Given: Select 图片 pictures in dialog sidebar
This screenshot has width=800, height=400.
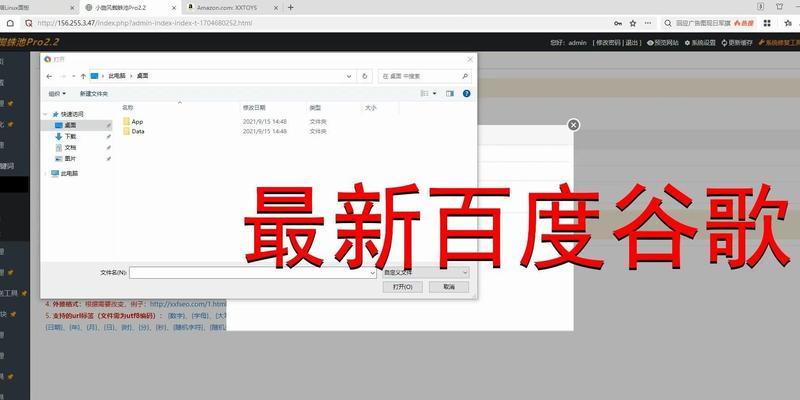Looking at the screenshot, I should coord(70,159).
